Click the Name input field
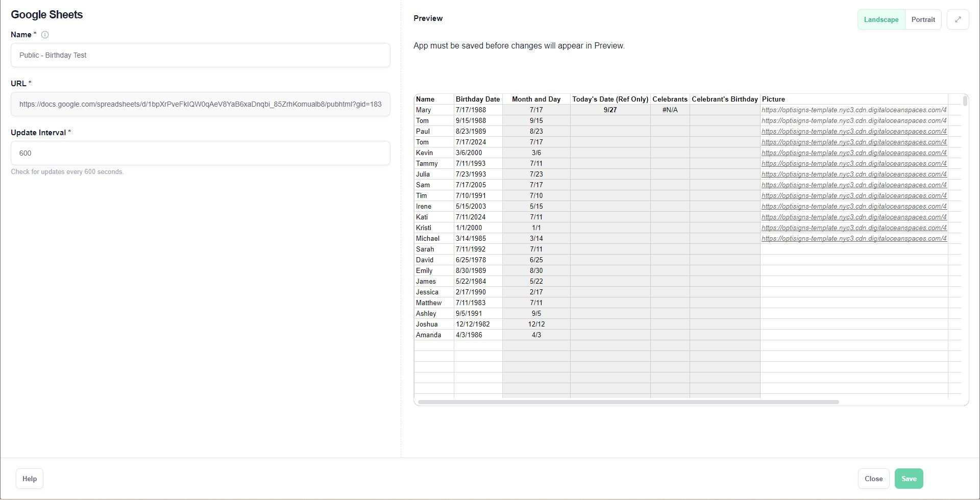The image size is (980, 500). pos(200,55)
